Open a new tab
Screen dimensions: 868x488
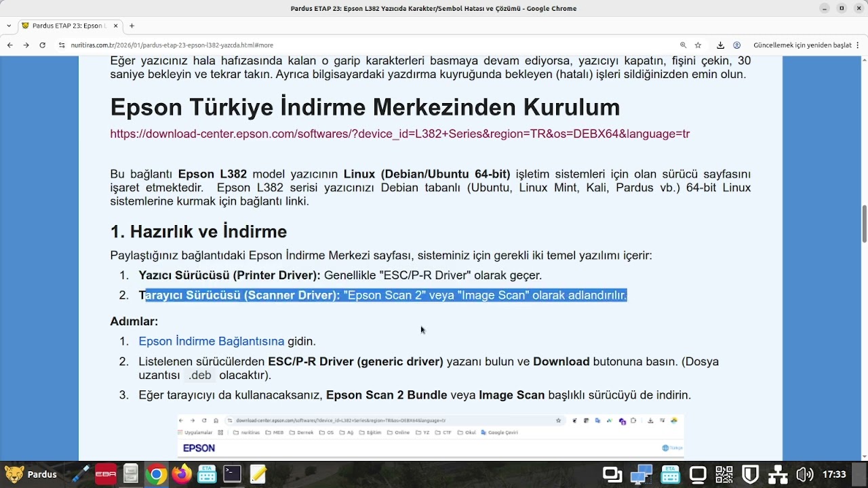click(132, 26)
